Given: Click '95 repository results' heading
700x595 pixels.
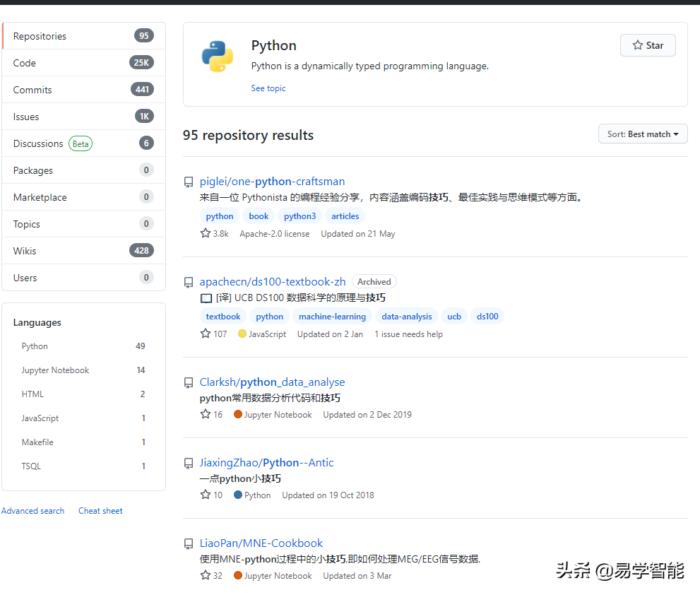Looking at the screenshot, I should (248, 135).
